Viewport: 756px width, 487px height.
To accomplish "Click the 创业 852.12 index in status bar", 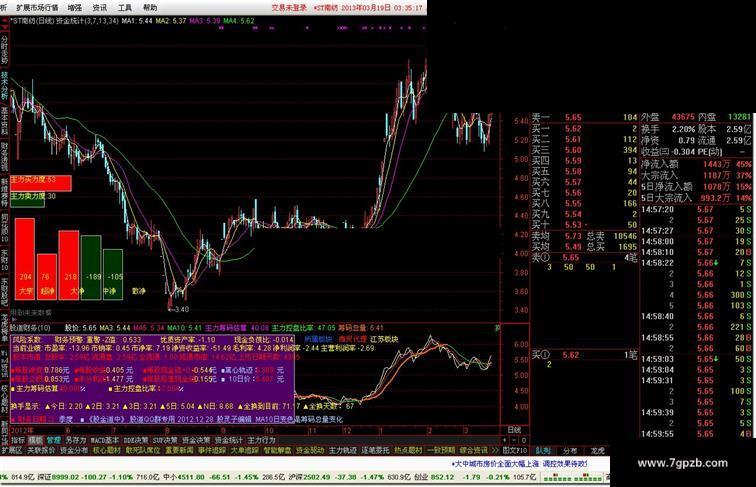I will click(x=434, y=477).
